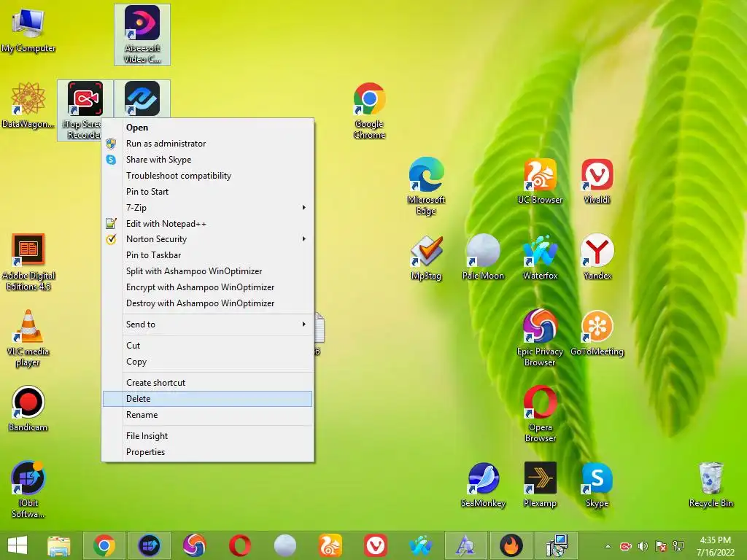The width and height of the screenshot is (747, 560).
Task: Select the Opera Browser desktop shortcut
Action: coord(540,413)
